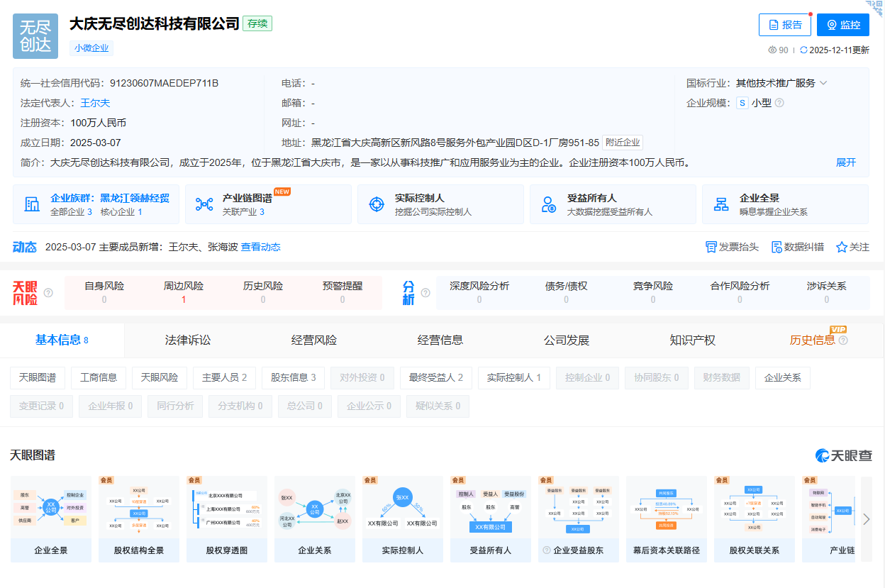Click the 产业链图谱 network icon

(x=204, y=204)
